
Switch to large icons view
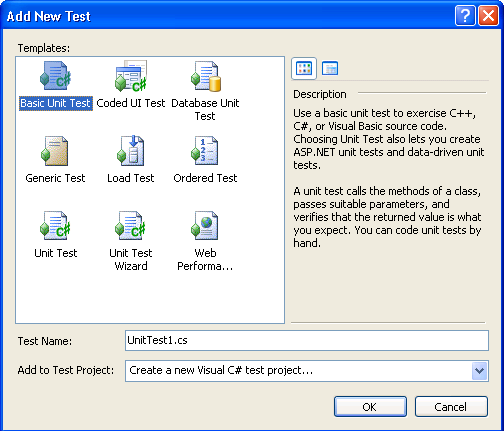point(304,68)
